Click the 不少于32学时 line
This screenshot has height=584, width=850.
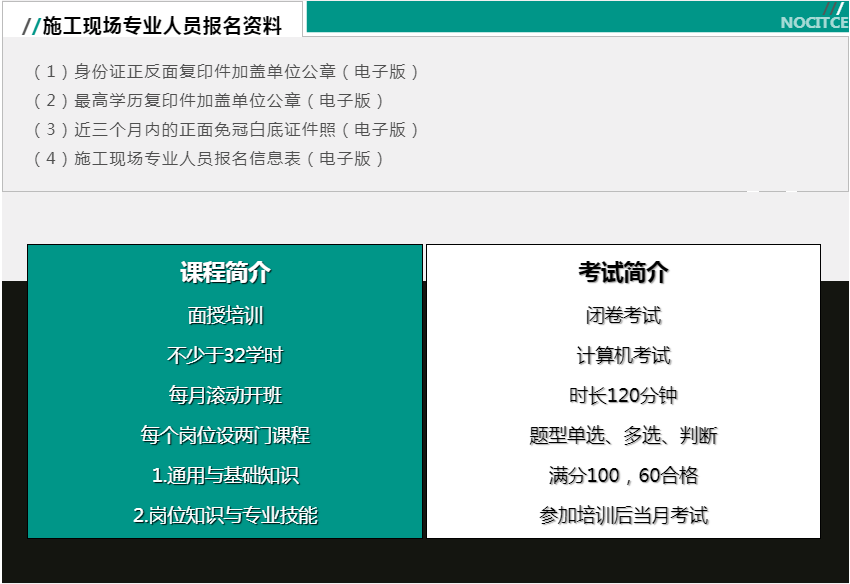coord(226,355)
